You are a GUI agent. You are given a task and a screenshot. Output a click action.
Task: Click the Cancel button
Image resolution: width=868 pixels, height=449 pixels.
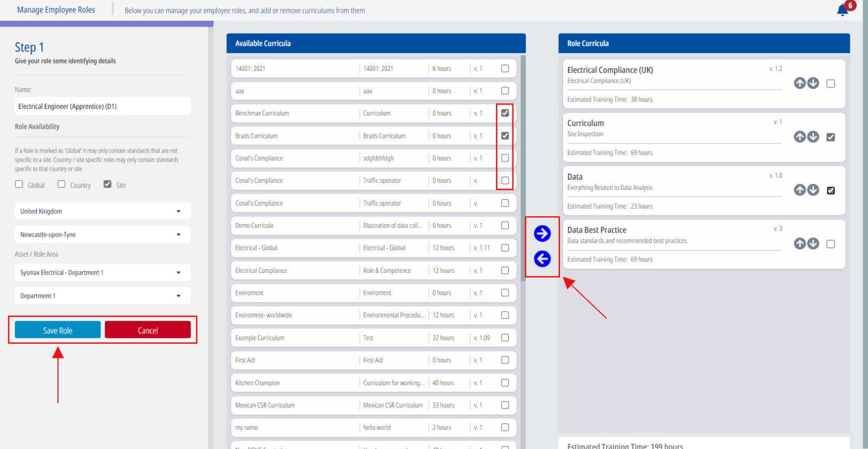coord(148,330)
